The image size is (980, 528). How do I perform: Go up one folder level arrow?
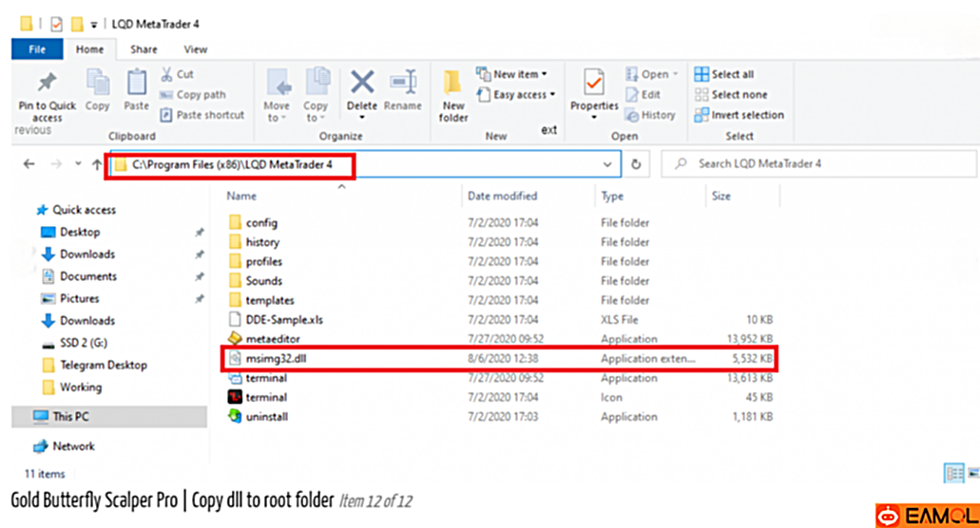tap(96, 164)
